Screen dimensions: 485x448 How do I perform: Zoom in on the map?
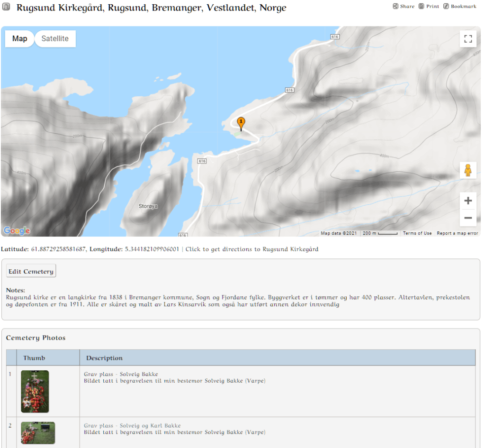(x=468, y=201)
